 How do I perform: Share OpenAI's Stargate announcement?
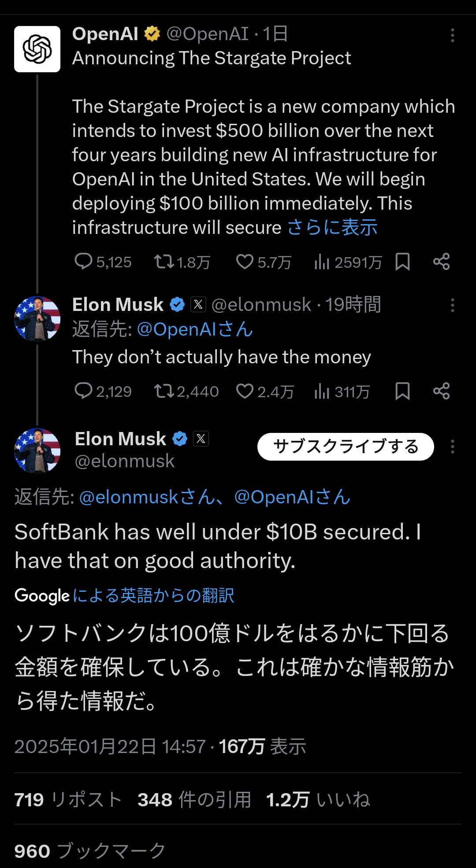click(x=441, y=262)
